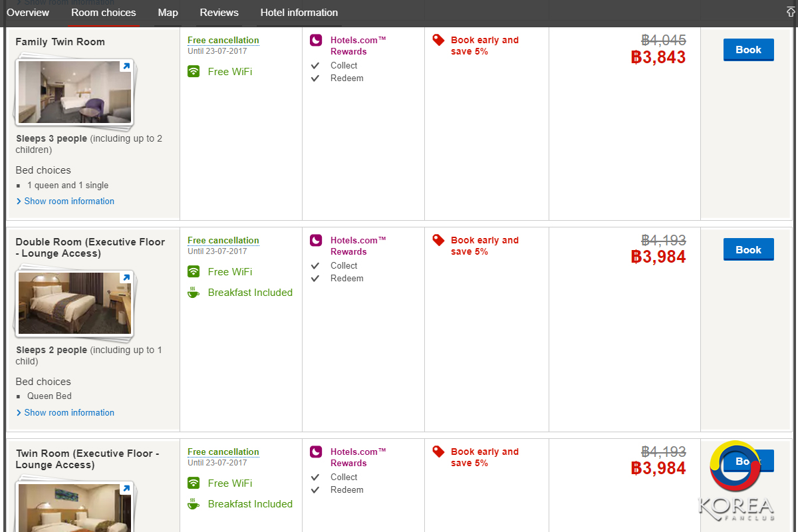Book the Double Room Executive Floor
798x532 pixels.
point(748,250)
